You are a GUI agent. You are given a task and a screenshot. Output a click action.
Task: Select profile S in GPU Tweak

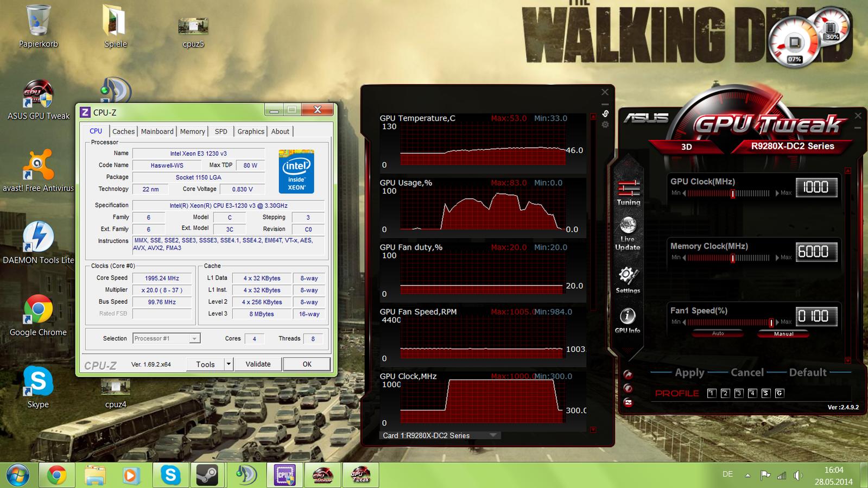[x=766, y=393]
